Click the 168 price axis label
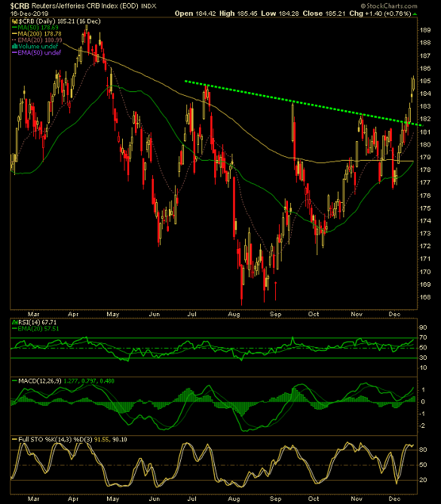Viewport: 441px width, 504px height. point(425,297)
